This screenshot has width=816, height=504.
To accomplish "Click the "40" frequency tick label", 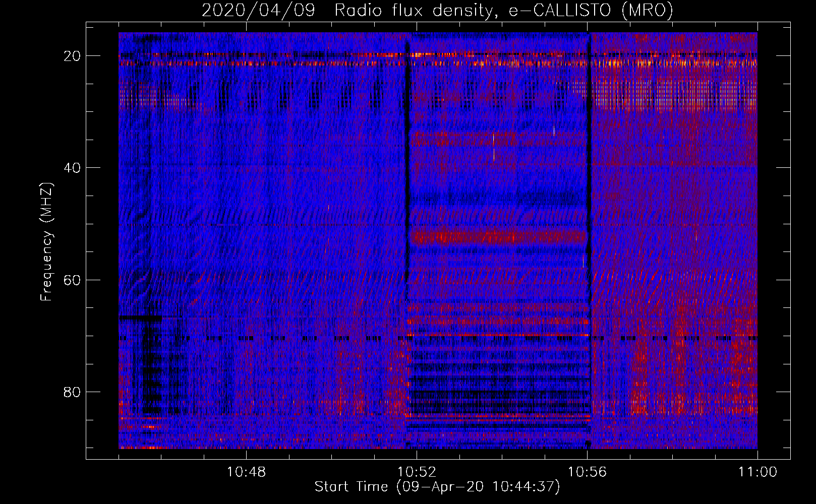I will coord(72,168).
